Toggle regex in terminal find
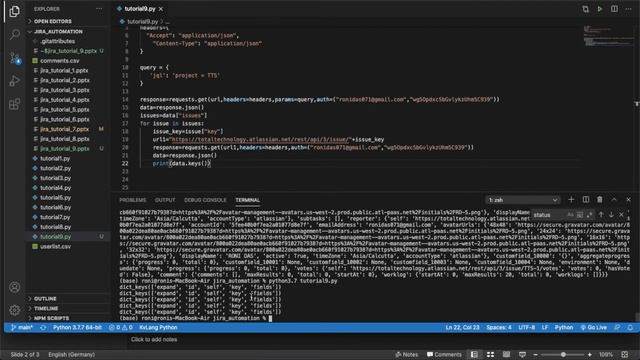The width and height of the screenshot is (640, 360). (589, 215)
